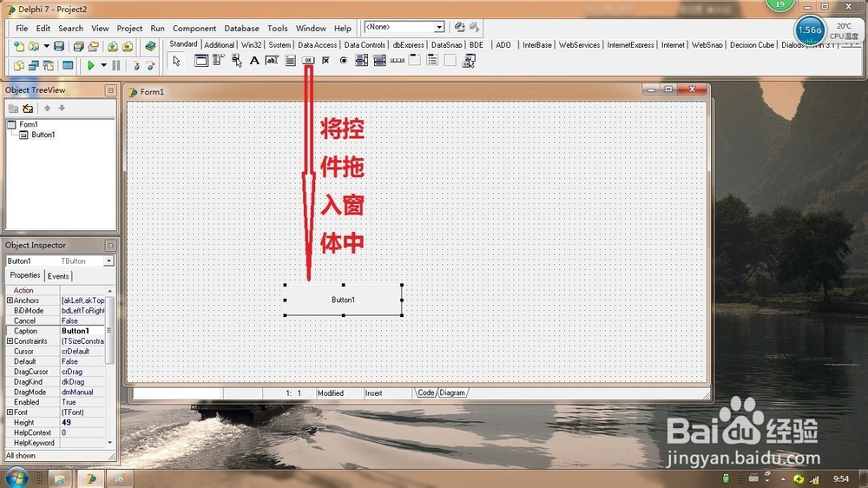Image resolution: width=868 pixels, height=488 pixels.
Task: Select the PopupMenu component in palette
Action: [237, 61]
